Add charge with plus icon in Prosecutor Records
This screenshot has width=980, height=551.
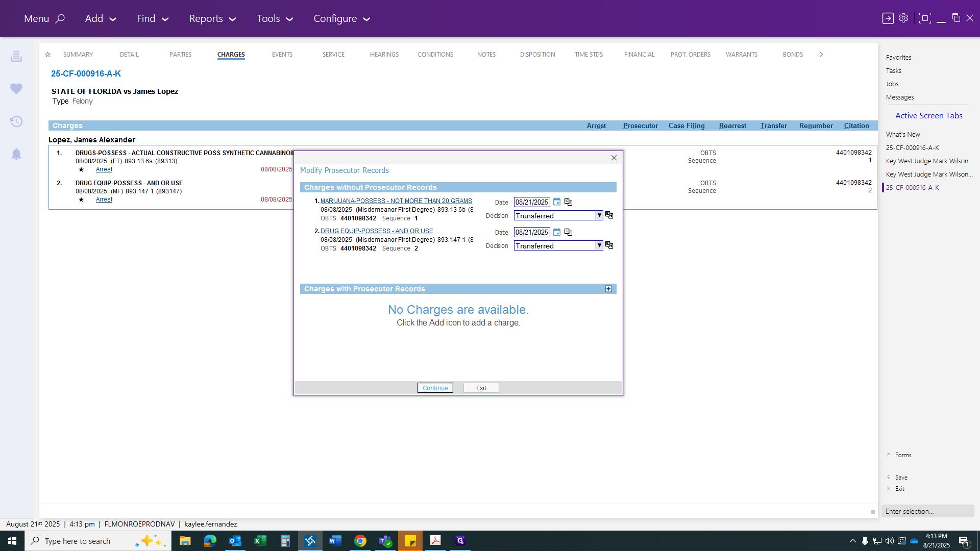point(608,289)
